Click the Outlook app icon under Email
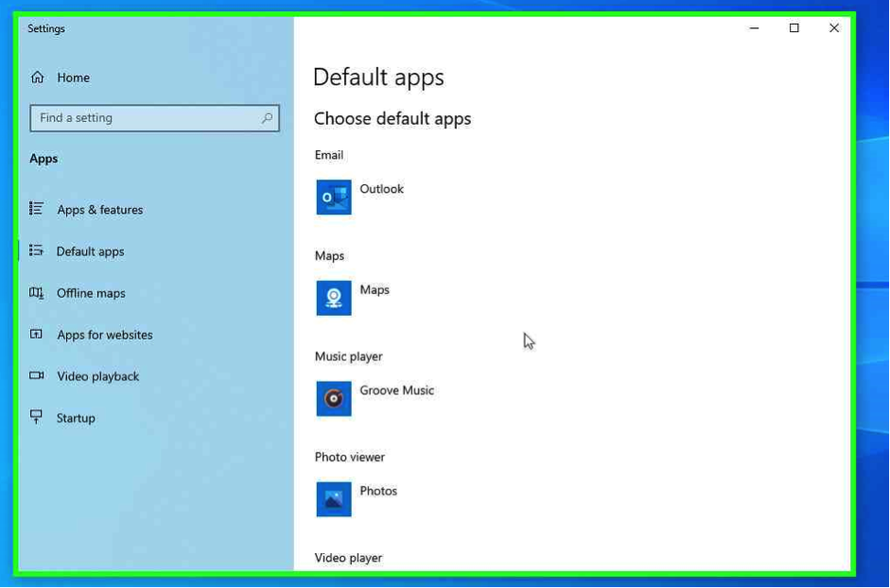This screenshot has width=890, height=588. click(x=334, y=198)
